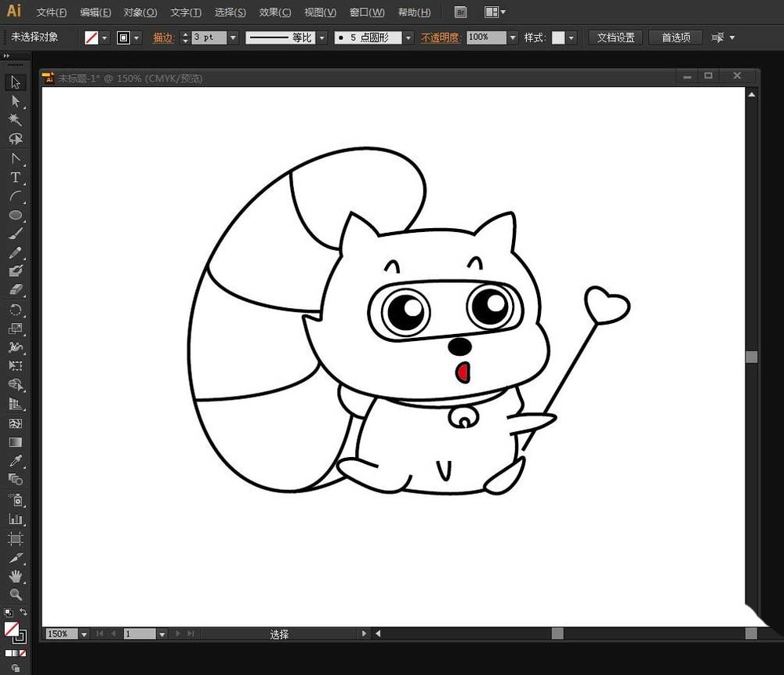Select the Free Transform tool

(x=16, y=365)
